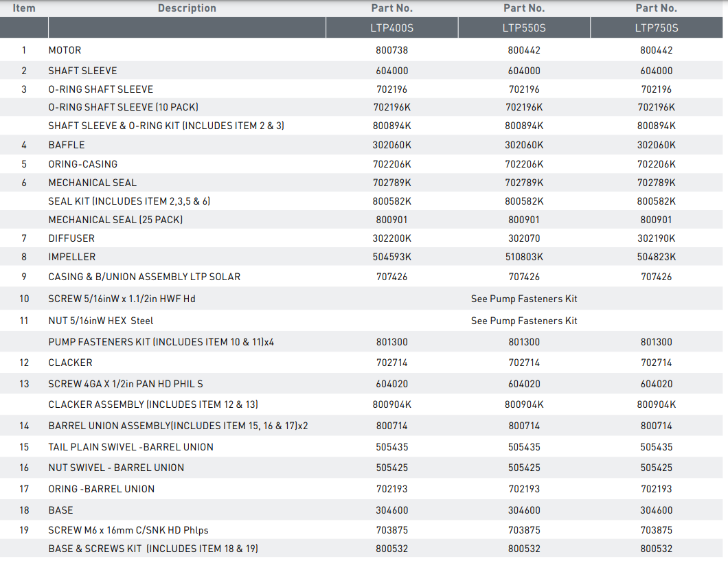Click the LTP750S column header

(657, 28)
